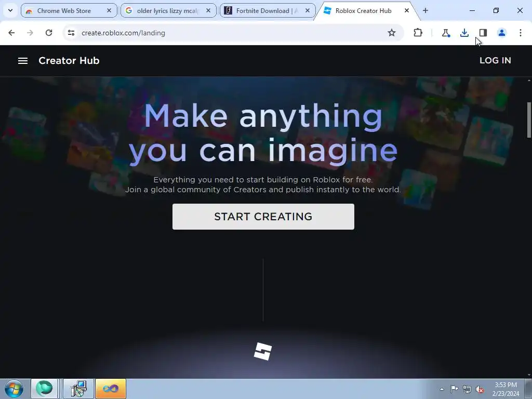The image size is (532, 399).
Task: Open the network status tray icon
Action: (x=467, y=389)
